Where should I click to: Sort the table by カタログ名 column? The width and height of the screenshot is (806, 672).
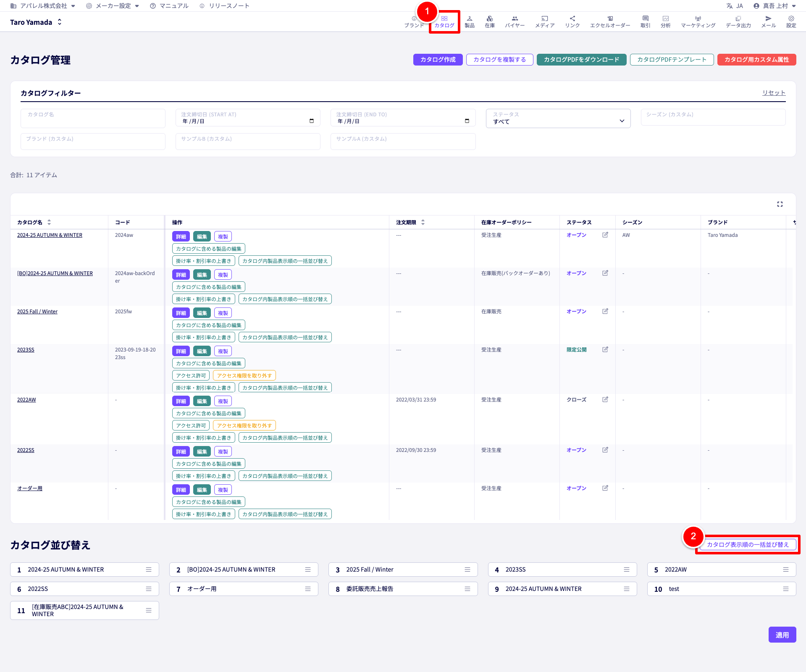[49, 222]
